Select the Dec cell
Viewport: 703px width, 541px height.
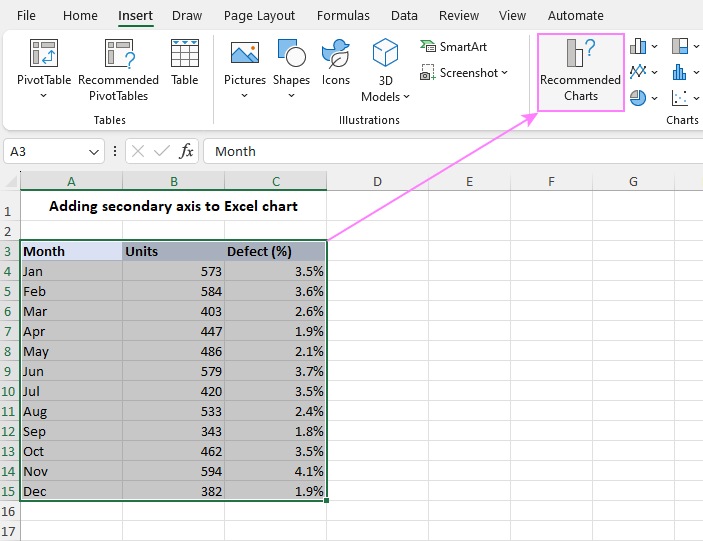pyautogui.click(x=71, y=491)
